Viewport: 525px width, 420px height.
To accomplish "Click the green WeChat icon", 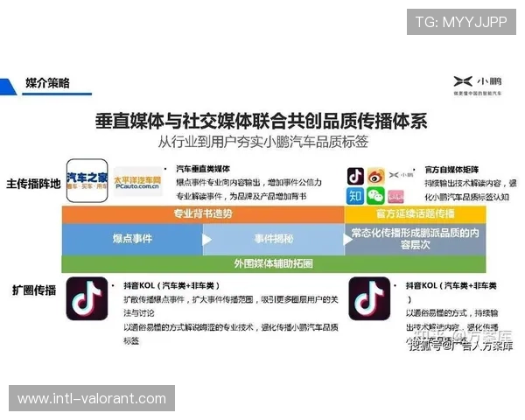I will click(x=375, y=196).
